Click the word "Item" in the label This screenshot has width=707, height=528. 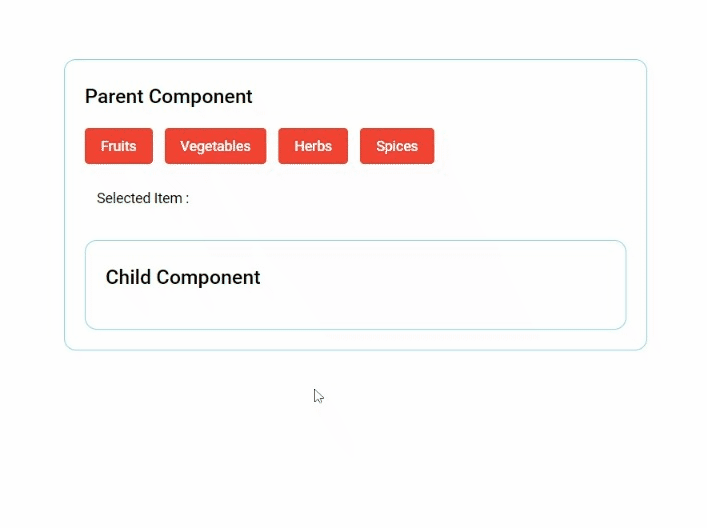click(168, 198)
